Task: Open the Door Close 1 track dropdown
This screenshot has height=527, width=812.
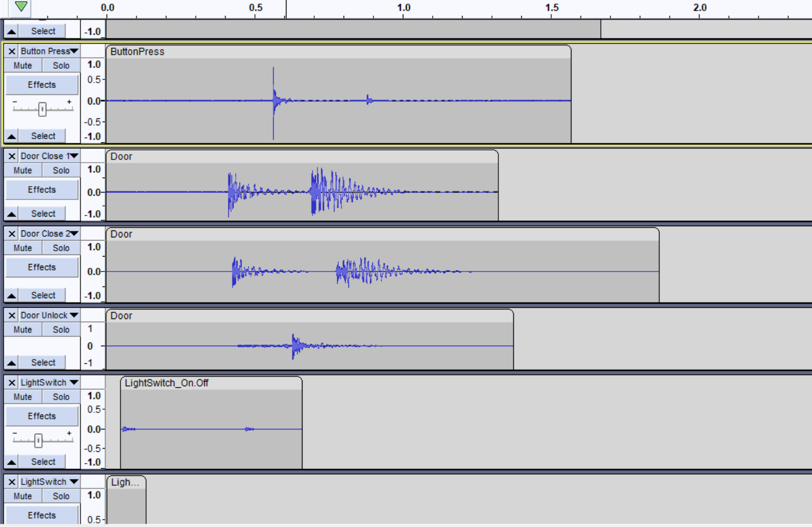Action: (49, 156)
